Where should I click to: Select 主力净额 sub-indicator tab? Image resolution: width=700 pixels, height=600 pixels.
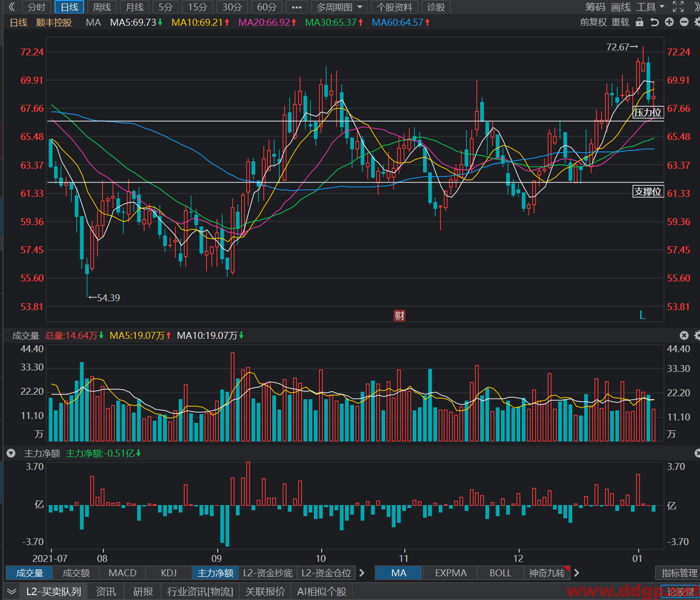[215, 573]
